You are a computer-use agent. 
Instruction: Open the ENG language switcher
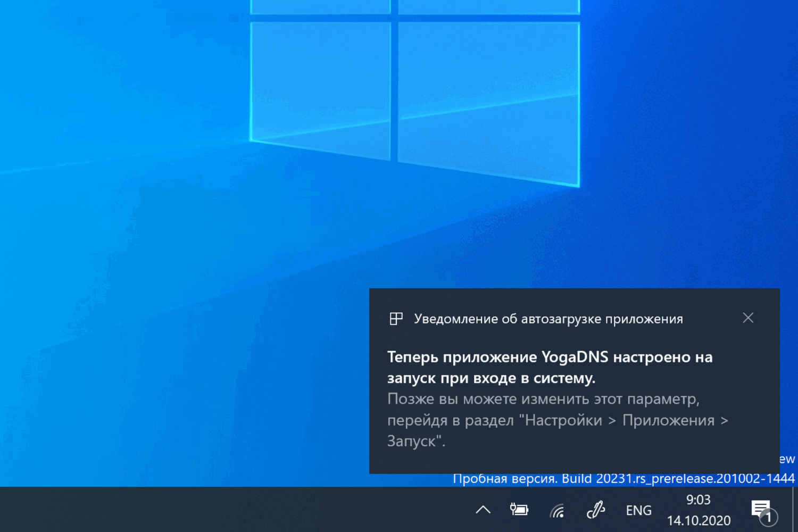coord(638,509)
